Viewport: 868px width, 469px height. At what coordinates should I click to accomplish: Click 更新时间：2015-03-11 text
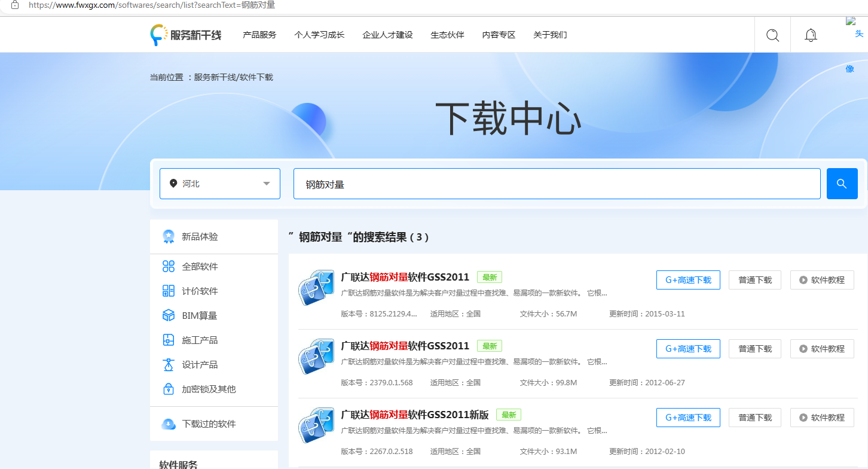pos(647,314)
